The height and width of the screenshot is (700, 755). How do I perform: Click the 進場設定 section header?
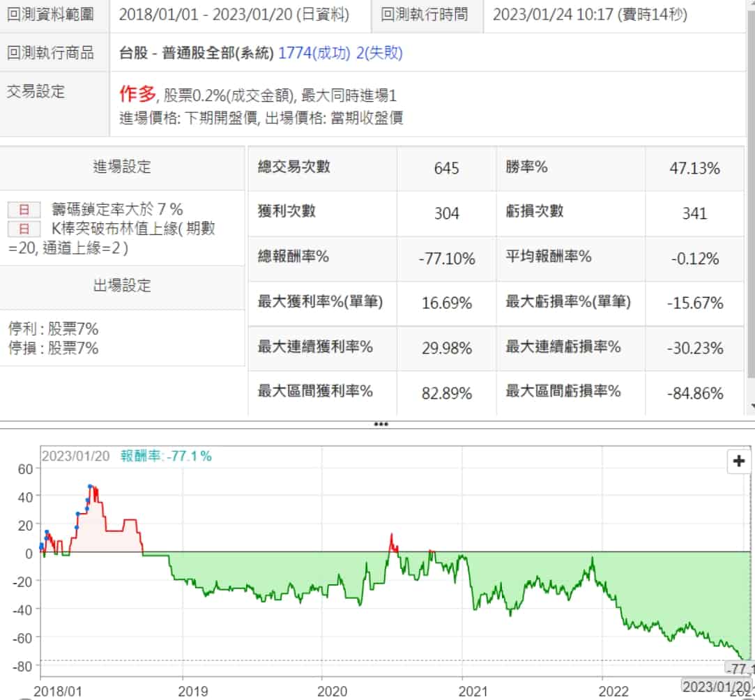coord(122,167)
